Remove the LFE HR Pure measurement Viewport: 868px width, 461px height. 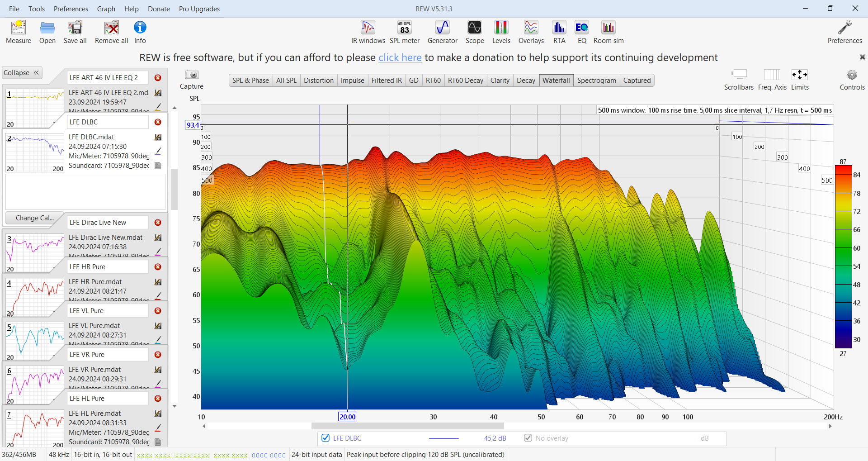click(x=158, y=267)
